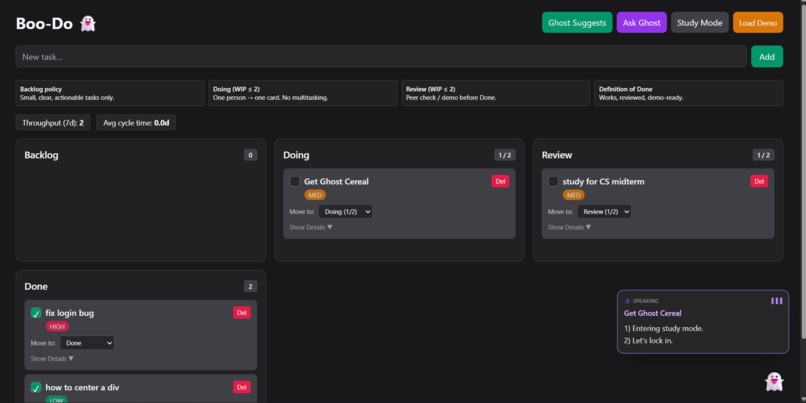The width and height of the screenshot is (806, 403).
Task: Click 'Entering study mode.' line in popup
Action: tap(664, 328)
